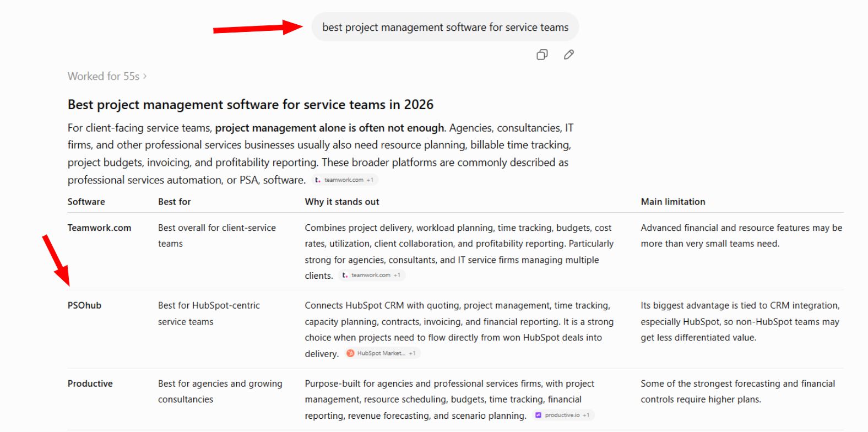The width and height of the screenshot is (868, 432).
Task: Click the 'Best for' column header
Action: pyautogui.click(x=175, y=202)
